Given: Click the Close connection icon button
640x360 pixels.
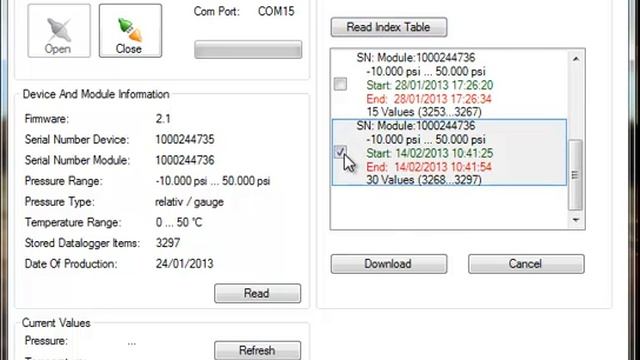Looking at the screenshot, I should pos(130,31).
